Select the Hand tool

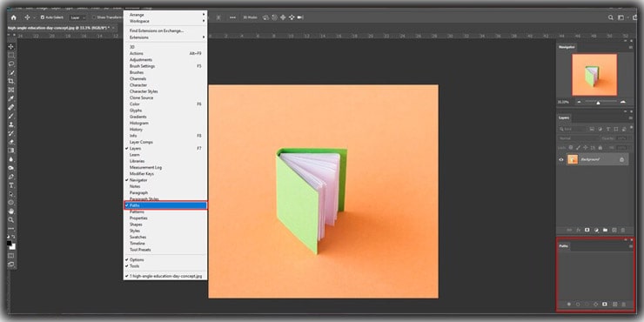coord(11,211)
